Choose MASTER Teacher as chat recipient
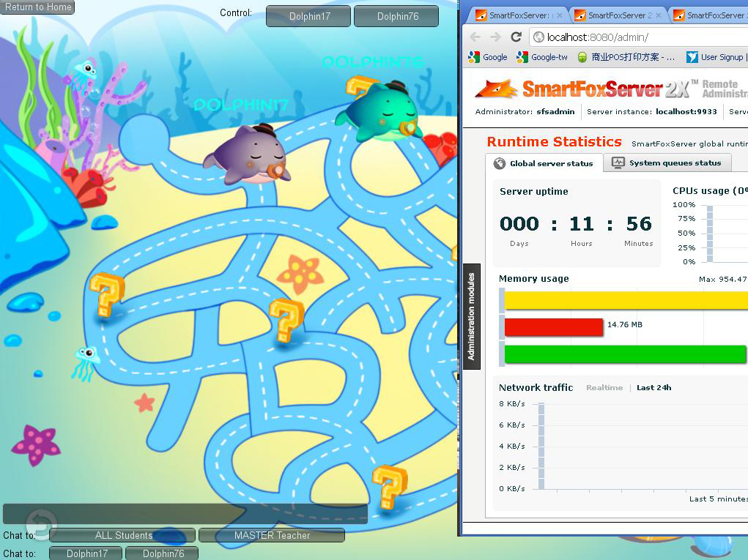Viewport: 748px width, 560px height. pyautogui.click(x=271, y=535)
